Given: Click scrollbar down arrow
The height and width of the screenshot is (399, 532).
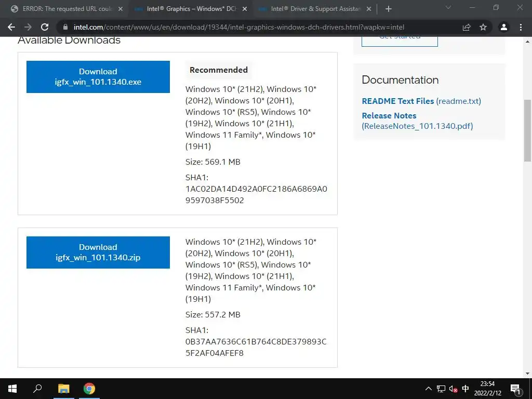Looking at the screenshot, I should tap(527, 374).
